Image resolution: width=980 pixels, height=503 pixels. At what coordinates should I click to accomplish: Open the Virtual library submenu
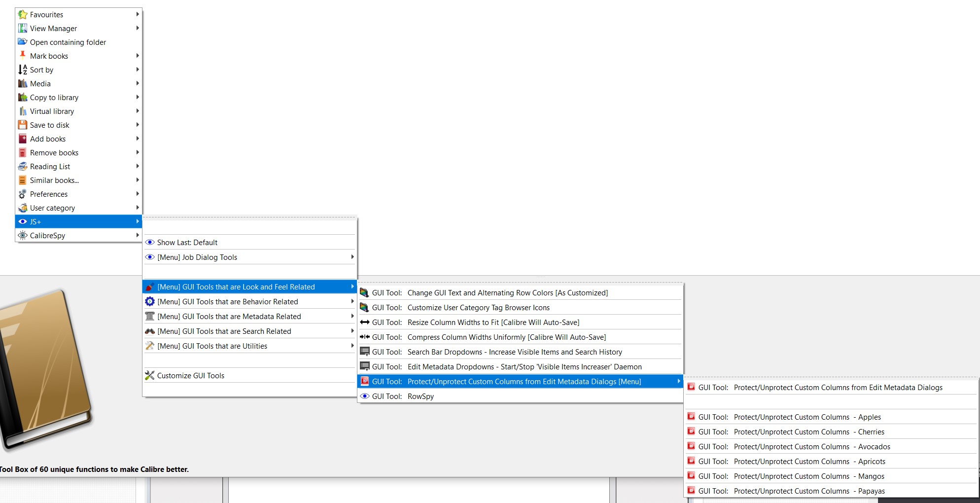point(79,111)
